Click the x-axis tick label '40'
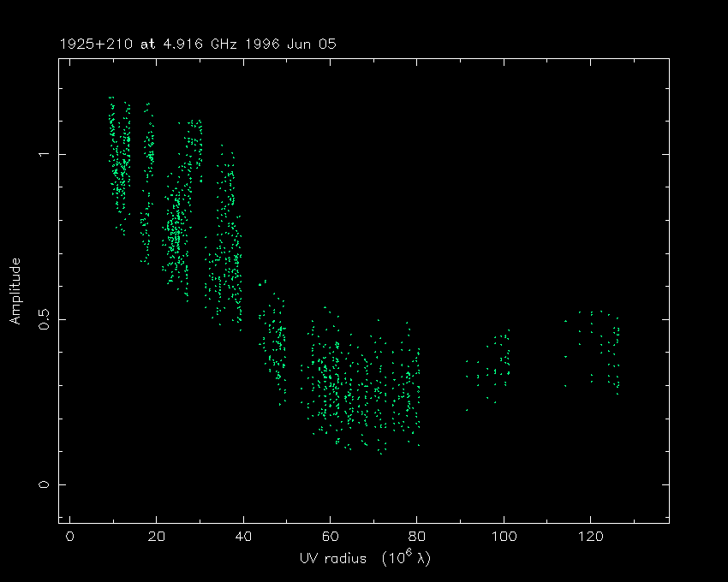Image resolution: width=728 pixels, height=582 pixels. (243, 537)
